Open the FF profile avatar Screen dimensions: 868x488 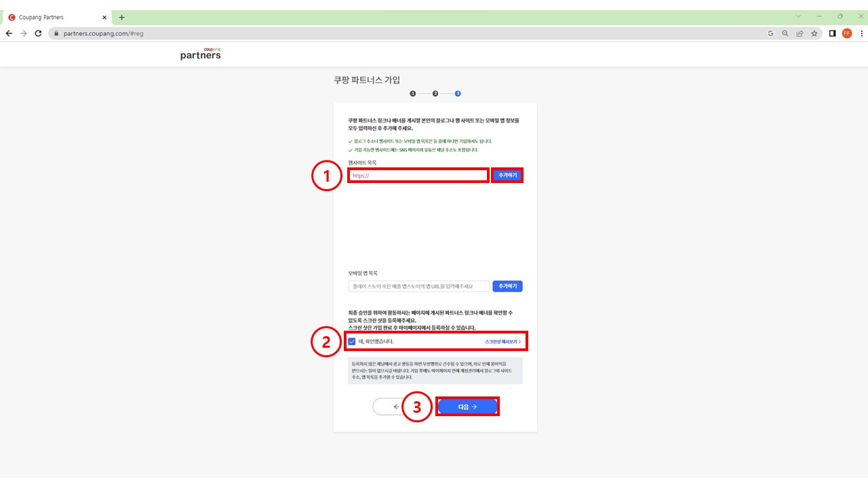click(x=847, y=33)
